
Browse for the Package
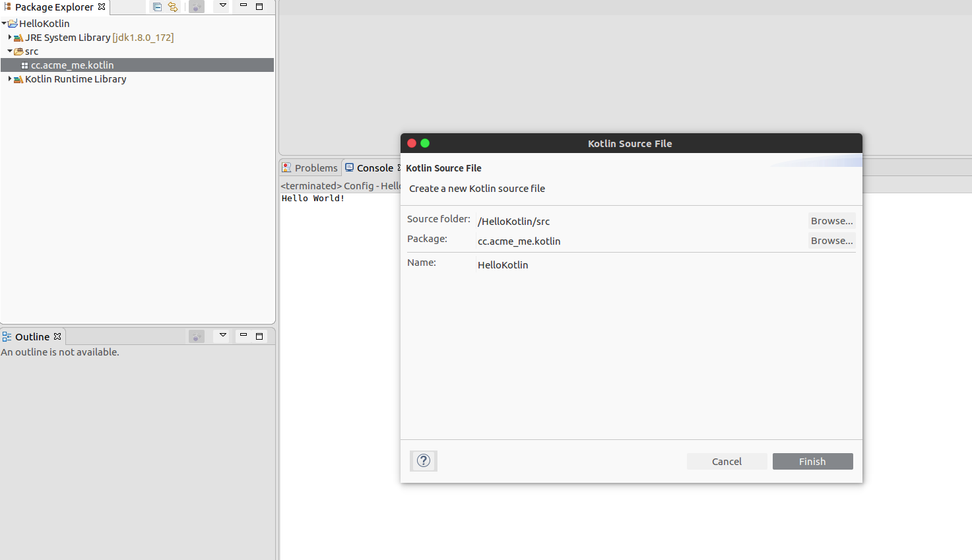coord(831,241)
